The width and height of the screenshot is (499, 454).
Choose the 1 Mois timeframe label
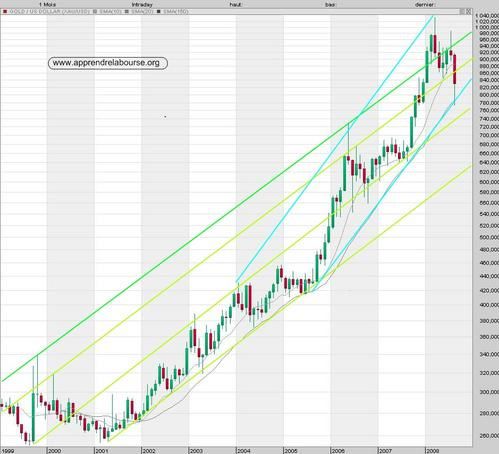click(47, 5)
